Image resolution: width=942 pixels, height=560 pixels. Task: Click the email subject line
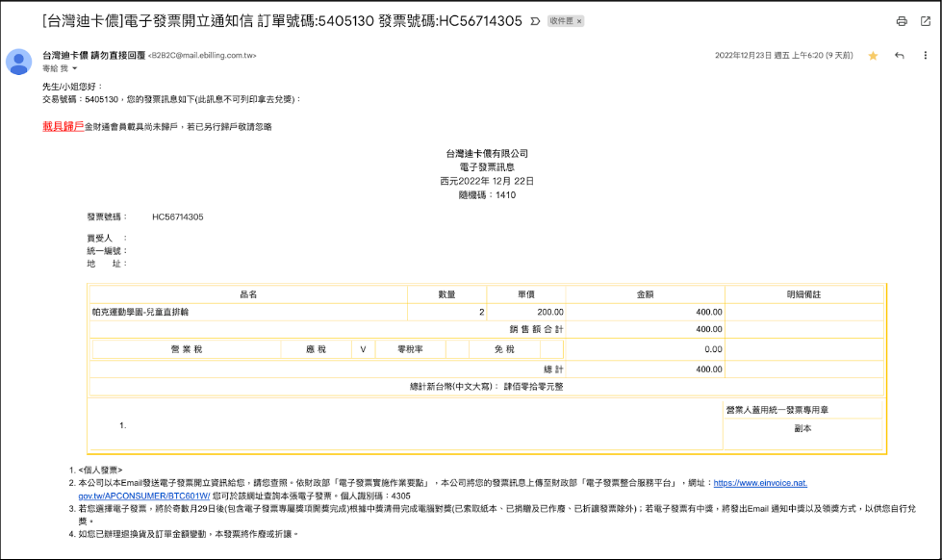282,21
